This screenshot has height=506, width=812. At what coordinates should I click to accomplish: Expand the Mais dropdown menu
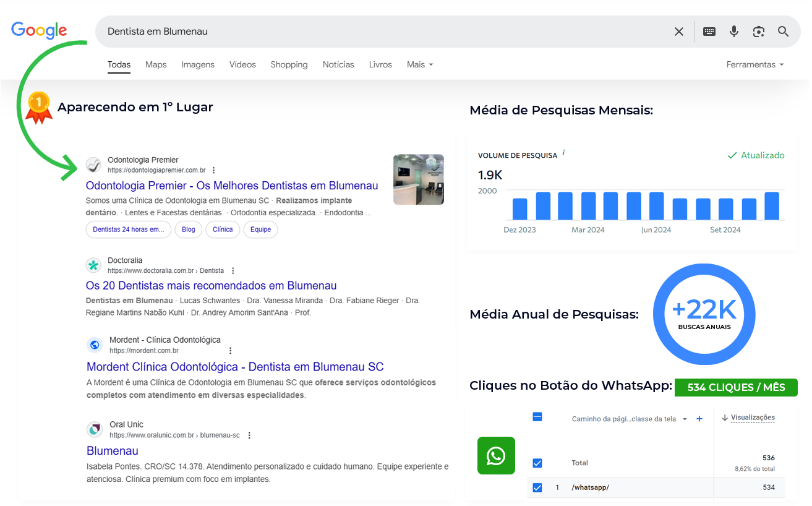(x=420, y=65)
